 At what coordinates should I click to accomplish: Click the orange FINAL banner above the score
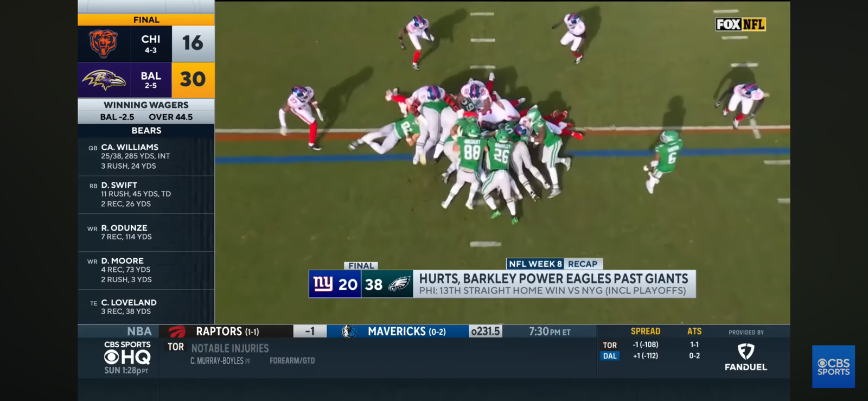[x=146, y=20]
